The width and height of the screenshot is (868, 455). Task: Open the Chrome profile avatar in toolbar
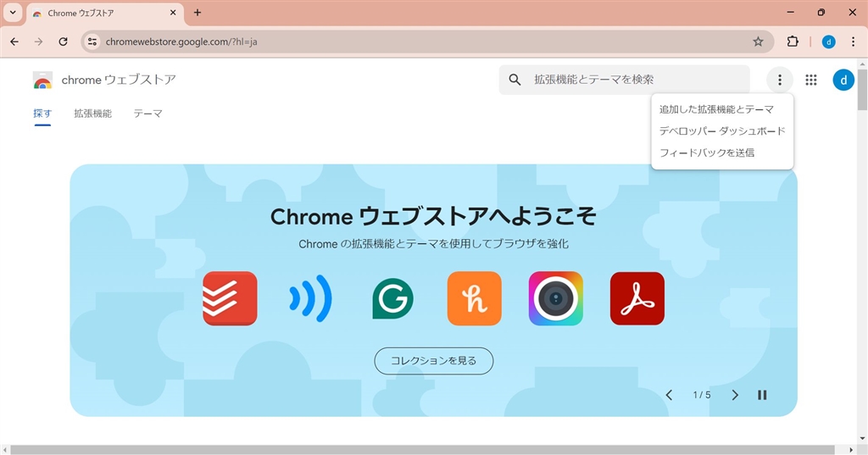point(829,42)
